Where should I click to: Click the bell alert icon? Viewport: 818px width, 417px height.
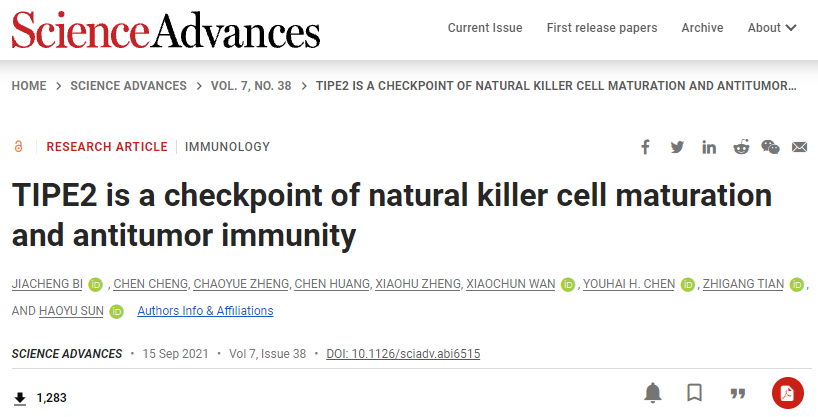[653, 392]
